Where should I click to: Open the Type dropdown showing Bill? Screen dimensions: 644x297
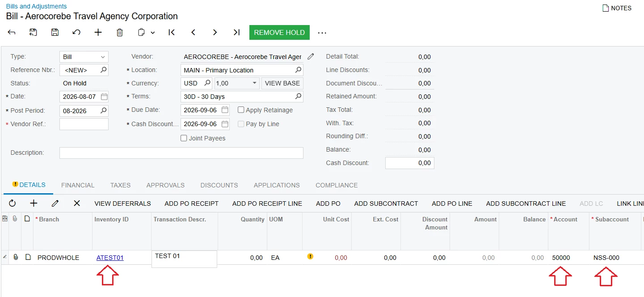pyautogui.click(x=84, y=57)
